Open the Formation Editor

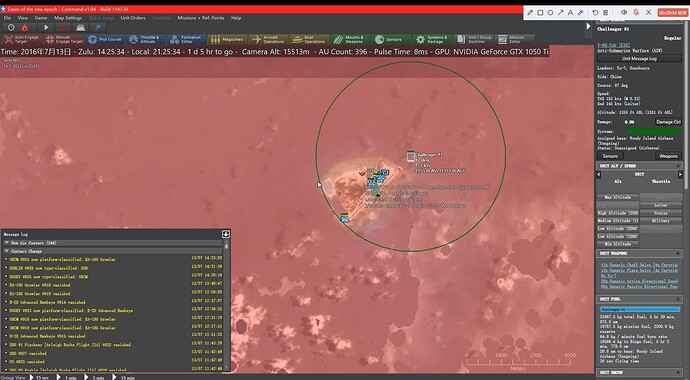tap(186, 39)
